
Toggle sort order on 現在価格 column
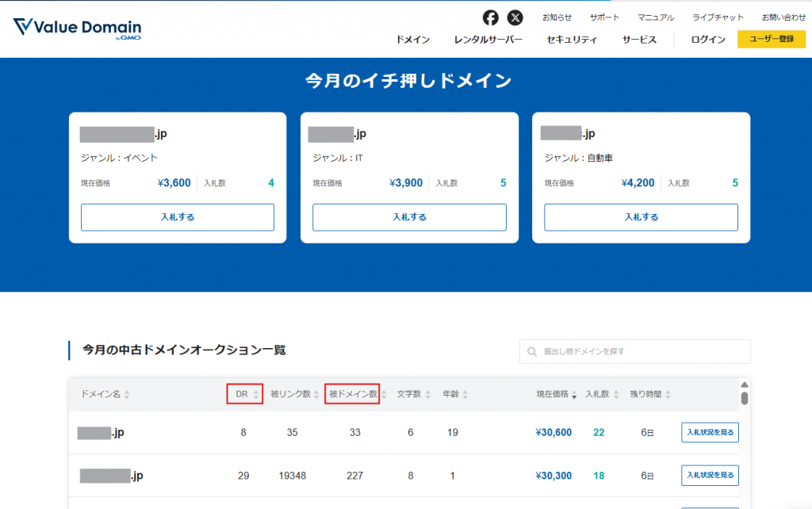(573, 392)
